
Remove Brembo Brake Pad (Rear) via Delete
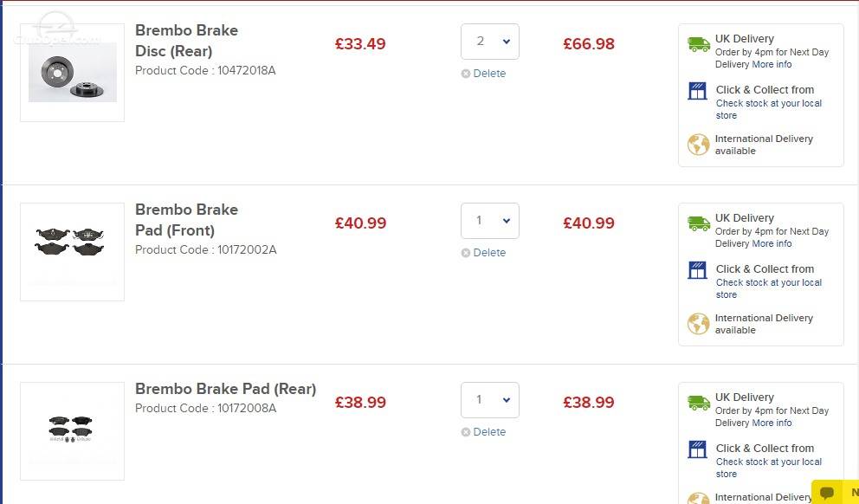(x=483, y=431)
